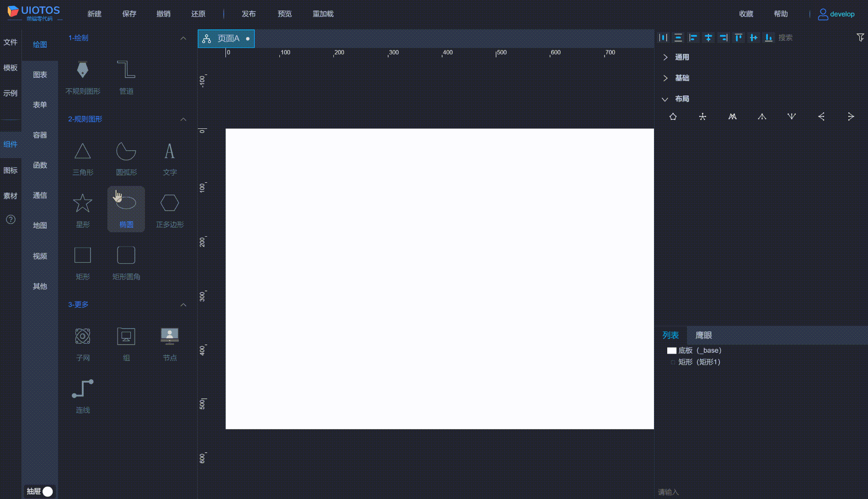868x499 pixels.
Task: Expand the 基础 property section
Action: pyautogui.click(x=682, y=78)
